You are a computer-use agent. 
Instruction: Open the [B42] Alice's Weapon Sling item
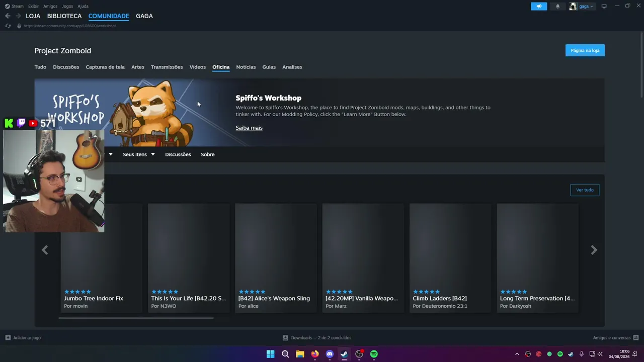point(276,258)
